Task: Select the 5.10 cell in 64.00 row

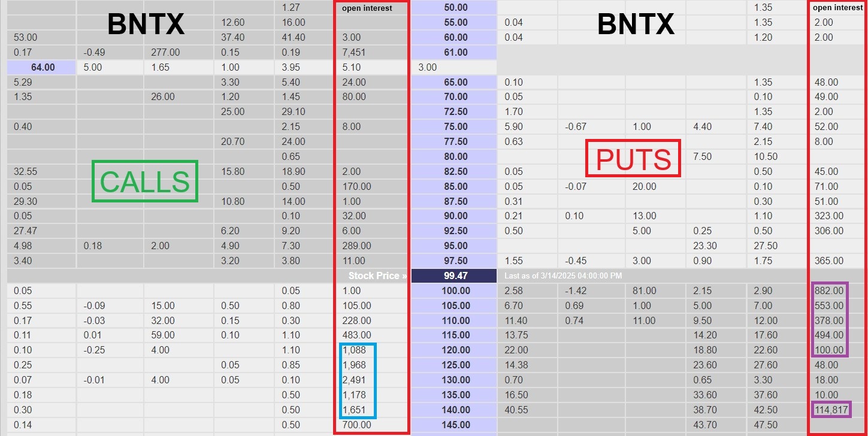Action: coord(352,67)
